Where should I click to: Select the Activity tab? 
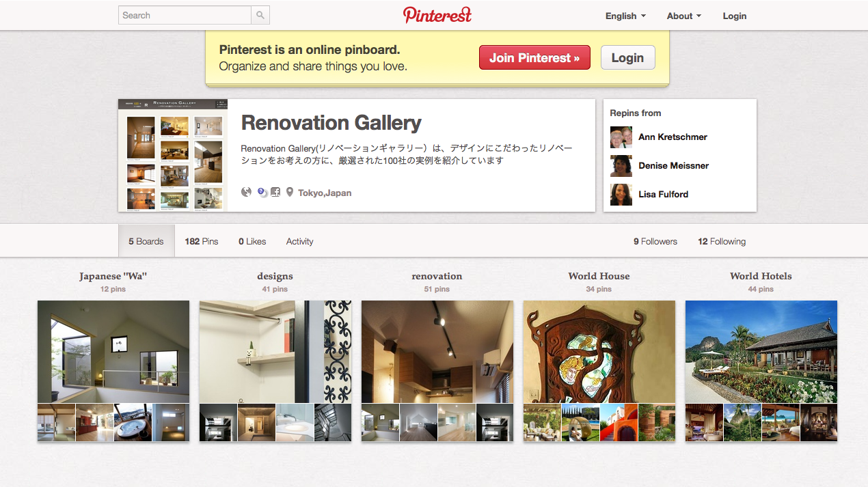click(300, 241)
